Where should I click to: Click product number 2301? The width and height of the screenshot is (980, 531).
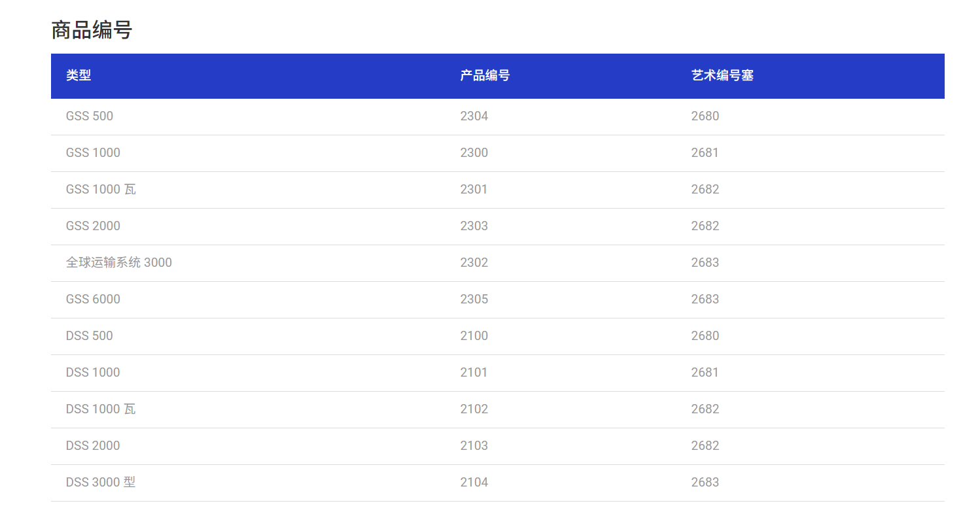coord(474,190)
